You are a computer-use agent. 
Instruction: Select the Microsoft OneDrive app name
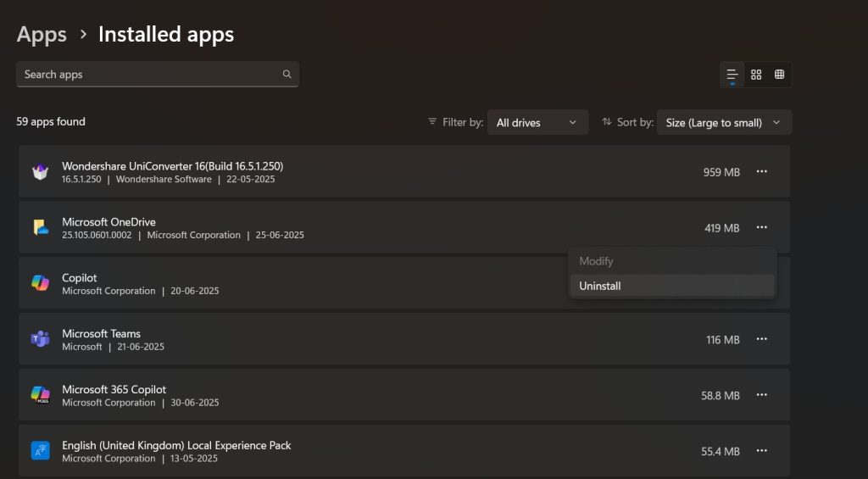[108, 221]
